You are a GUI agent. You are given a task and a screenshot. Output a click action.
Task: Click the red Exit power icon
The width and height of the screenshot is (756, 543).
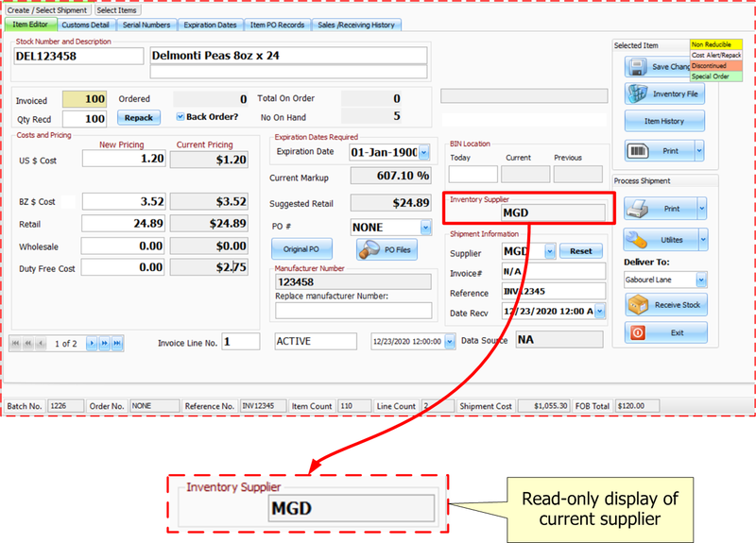tap(638, 333)
